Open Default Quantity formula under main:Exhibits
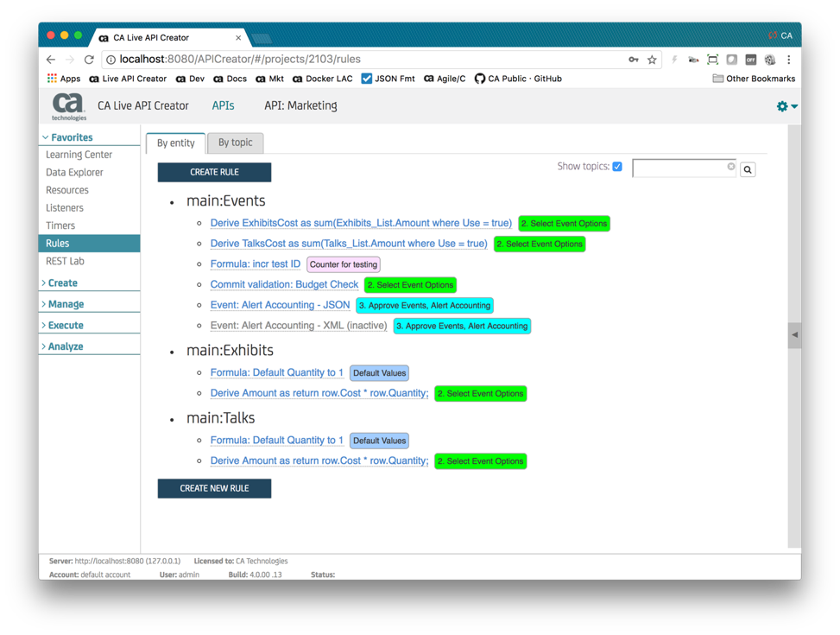 [x=276, y=372]
